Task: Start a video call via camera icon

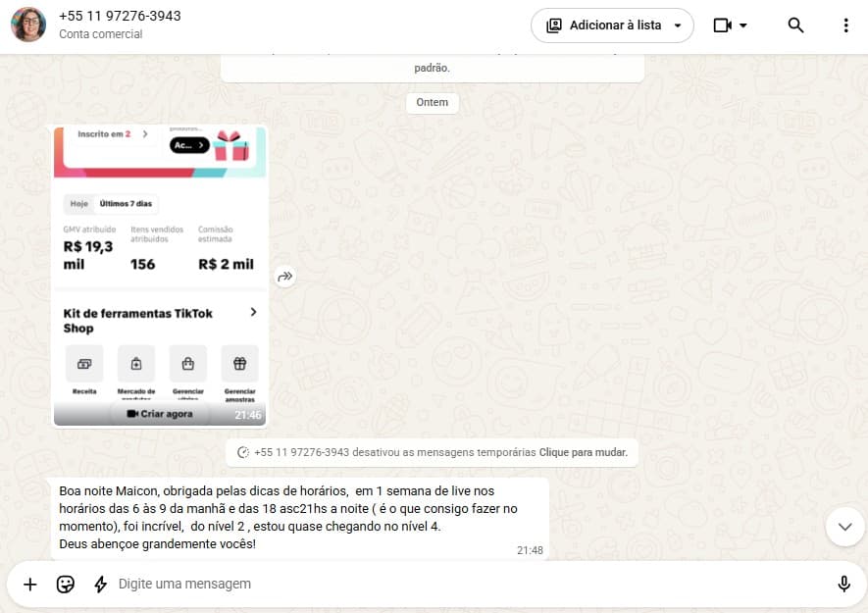Action: pyautogui.click(x=723, y=26)
